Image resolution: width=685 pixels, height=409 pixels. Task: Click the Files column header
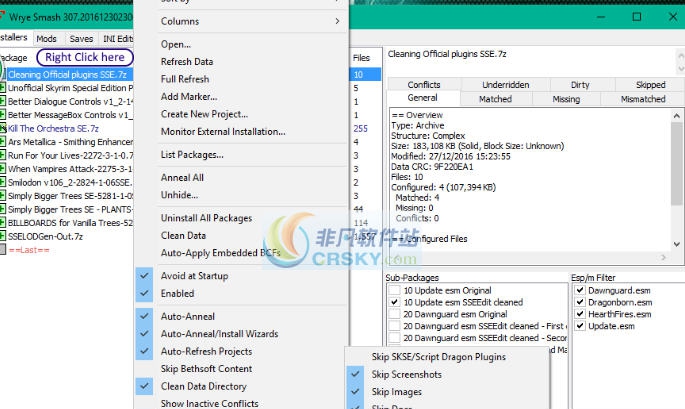[x=366, y=58]
